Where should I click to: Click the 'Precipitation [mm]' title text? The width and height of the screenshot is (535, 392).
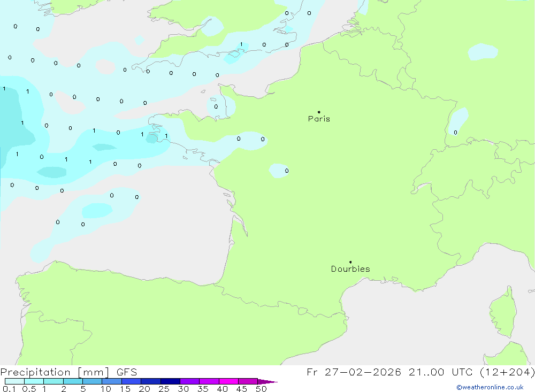pyautogui.click(x=55, y=372)
